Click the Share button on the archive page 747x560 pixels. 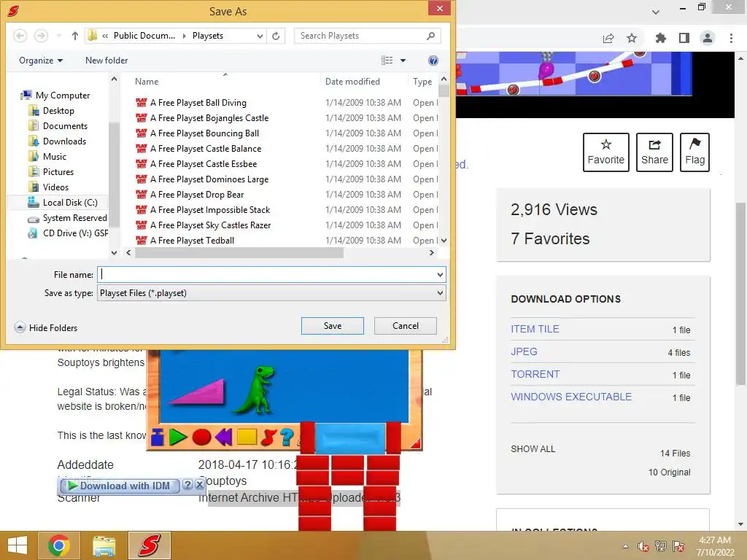tap(654, 152)
